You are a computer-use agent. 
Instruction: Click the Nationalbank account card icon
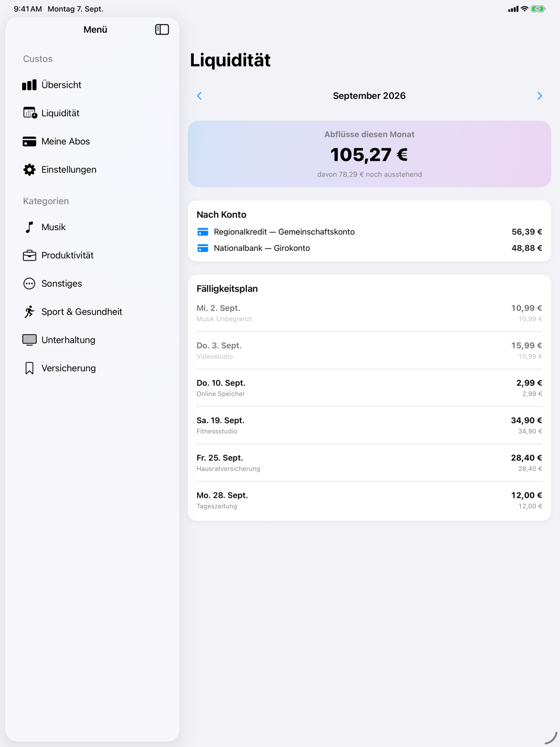203,248
